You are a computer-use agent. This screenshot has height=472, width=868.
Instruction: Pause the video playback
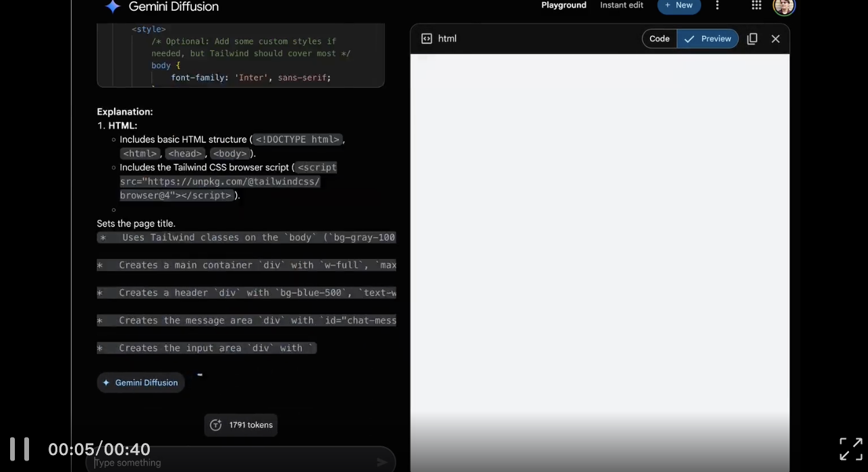[20, 449]
